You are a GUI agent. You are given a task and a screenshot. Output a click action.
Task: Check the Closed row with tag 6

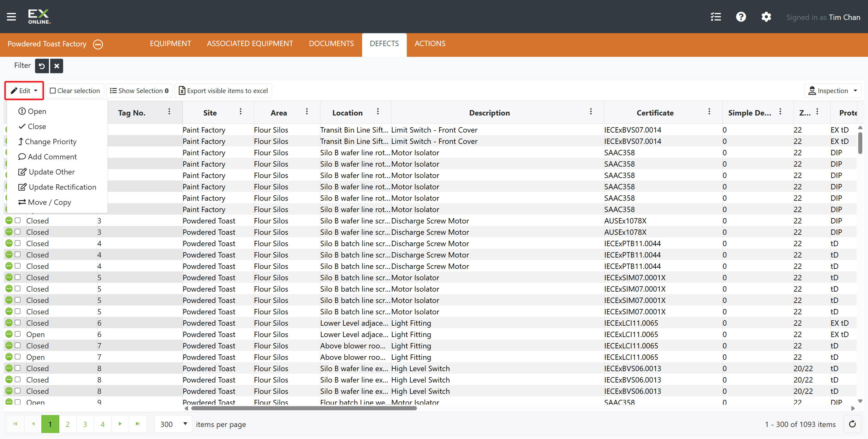point(18,323)
